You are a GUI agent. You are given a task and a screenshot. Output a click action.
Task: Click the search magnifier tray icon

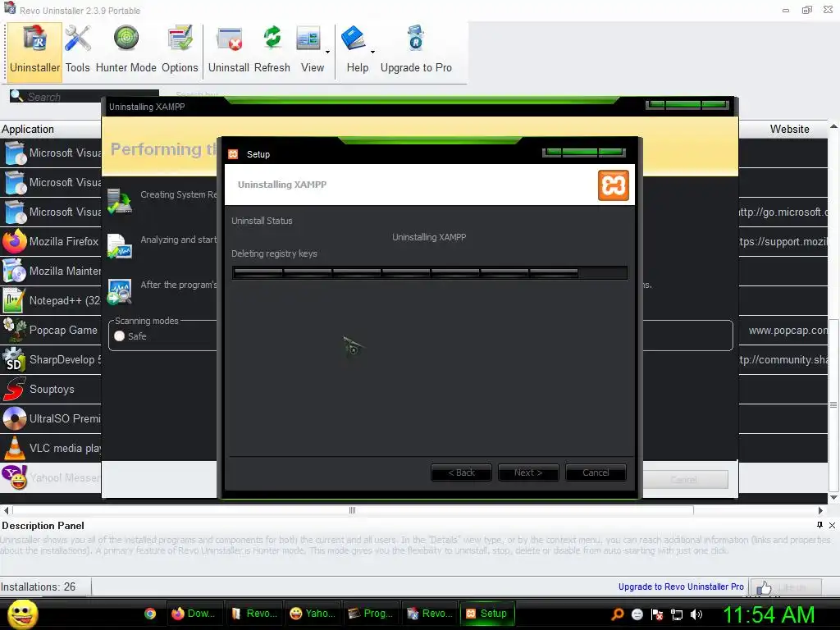[x=618, y=614]
